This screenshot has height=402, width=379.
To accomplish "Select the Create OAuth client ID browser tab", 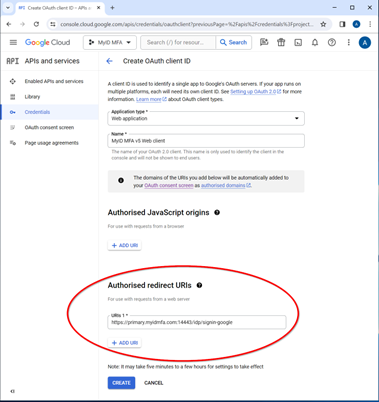I will pyautogui.click(x=59, y=8).
